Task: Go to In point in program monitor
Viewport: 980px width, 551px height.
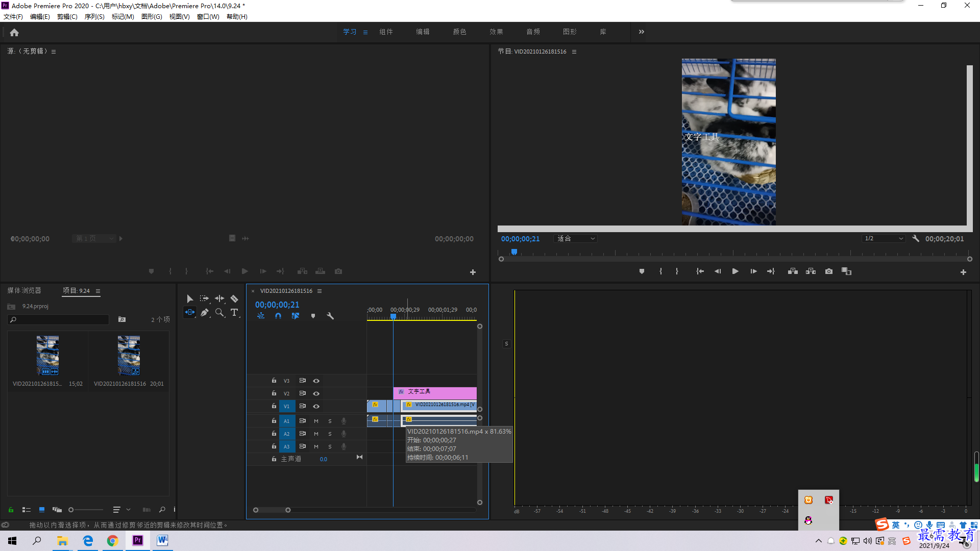Action: point(700,271)
